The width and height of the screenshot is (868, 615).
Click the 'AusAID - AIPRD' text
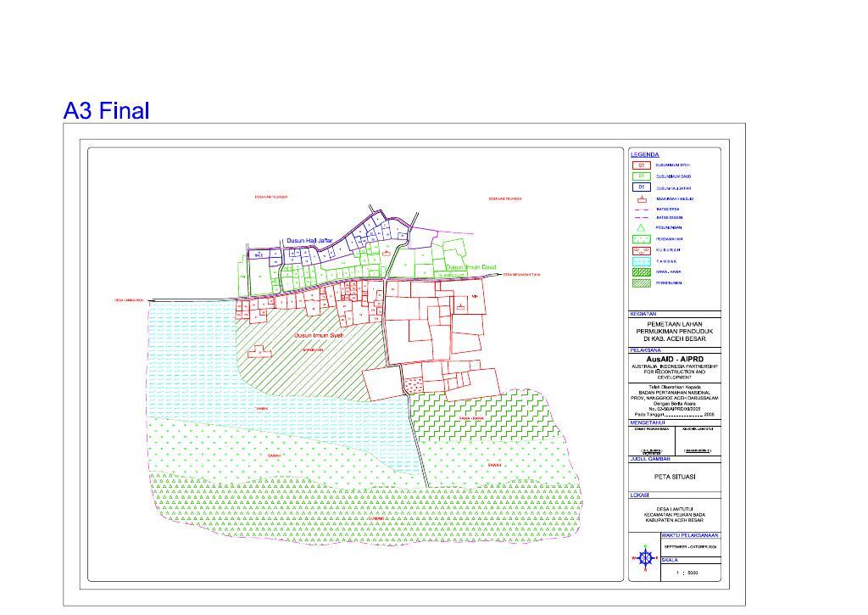pos(675,359)
